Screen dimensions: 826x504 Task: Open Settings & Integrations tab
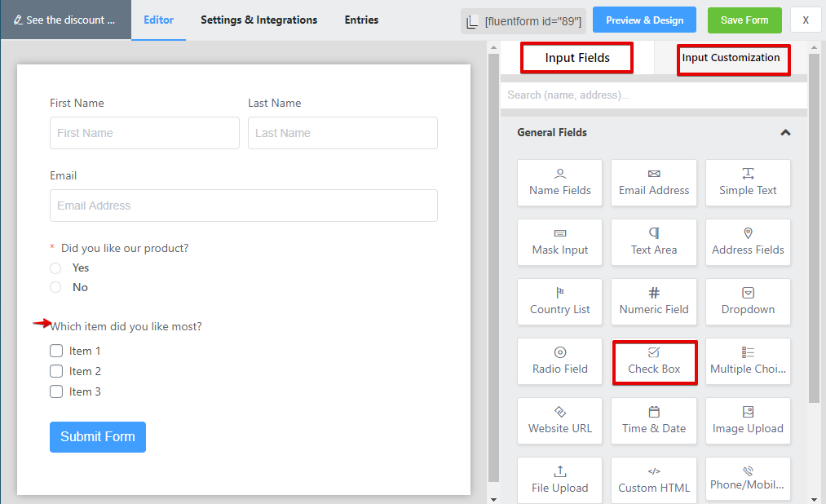point(258,20)
